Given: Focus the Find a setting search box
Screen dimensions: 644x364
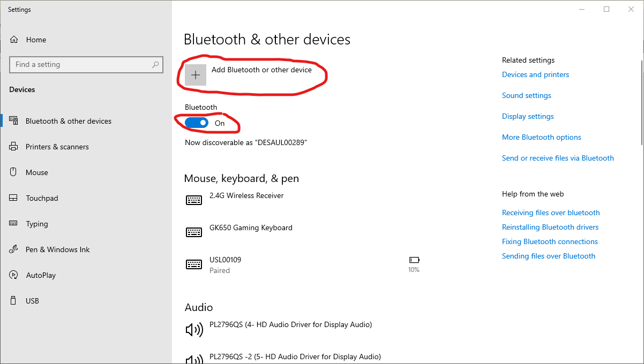Looking at the screenshot, I should [x=80, y=65].
